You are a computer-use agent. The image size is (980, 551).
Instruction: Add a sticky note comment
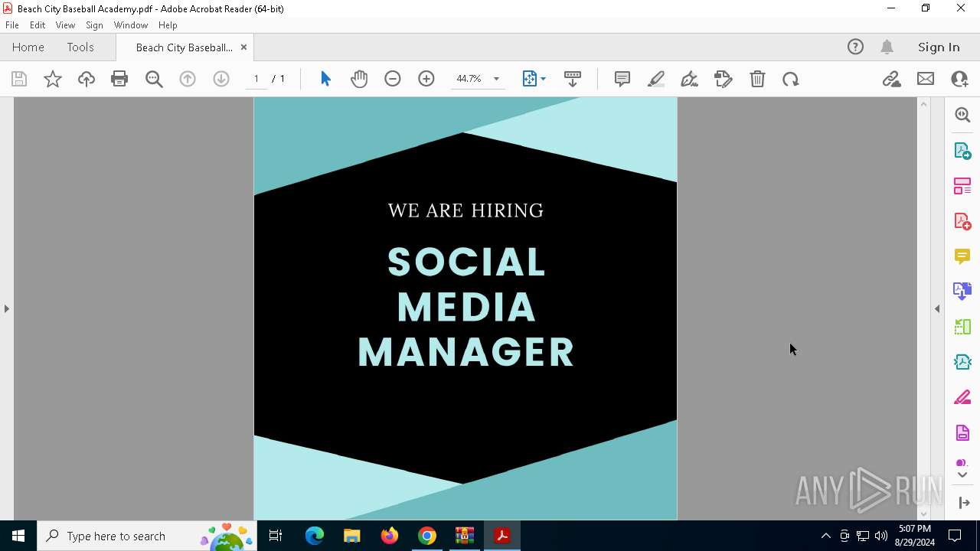pos(622,79)
